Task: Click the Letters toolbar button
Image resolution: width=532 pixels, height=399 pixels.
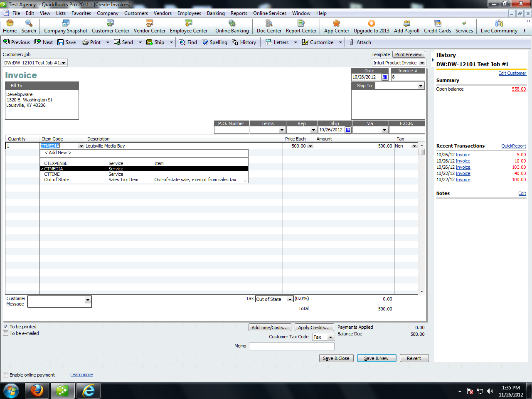Action: point(277,42)
